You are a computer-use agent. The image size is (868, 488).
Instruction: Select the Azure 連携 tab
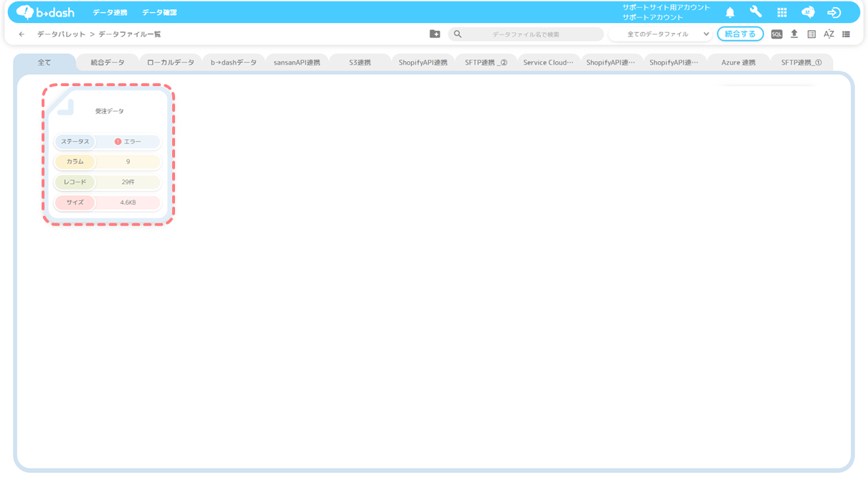tap(739, 62)
